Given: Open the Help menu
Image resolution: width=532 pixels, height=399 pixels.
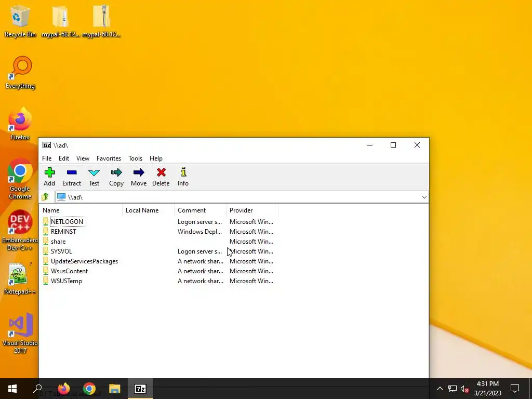Looking at the screenshot, I should [x=156, y=158].
